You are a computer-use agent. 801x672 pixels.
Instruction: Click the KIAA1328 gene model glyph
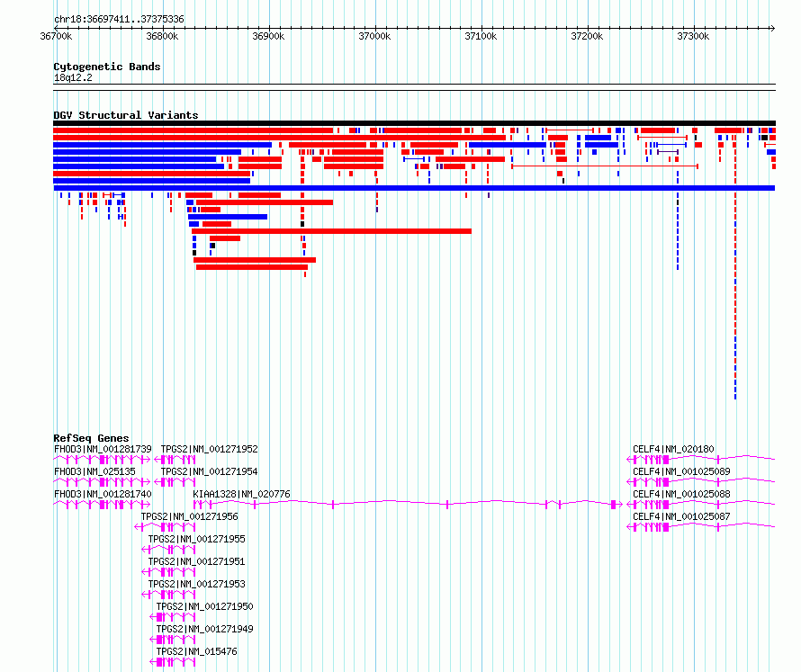tap(408, 505)
